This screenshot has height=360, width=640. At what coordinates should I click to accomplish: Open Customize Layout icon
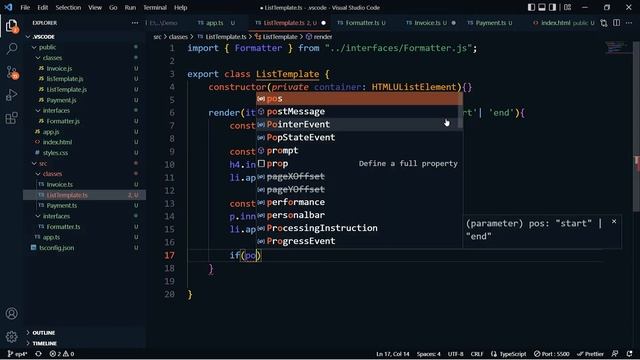tap(567, 7)
